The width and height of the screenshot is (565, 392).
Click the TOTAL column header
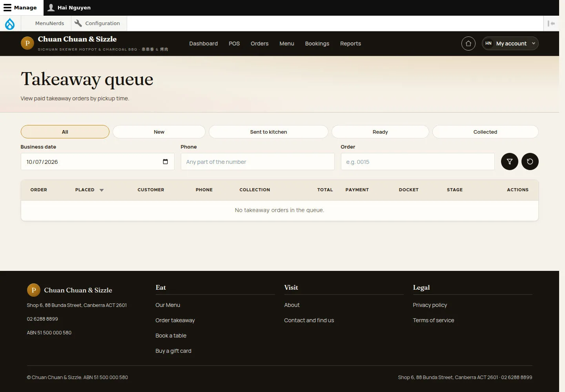325,190
